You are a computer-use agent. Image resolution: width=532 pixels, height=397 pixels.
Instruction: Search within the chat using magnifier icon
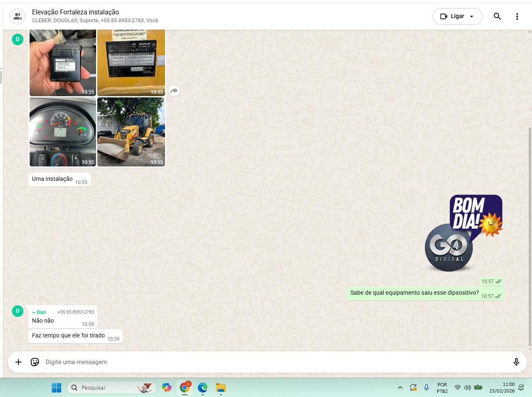497,16
